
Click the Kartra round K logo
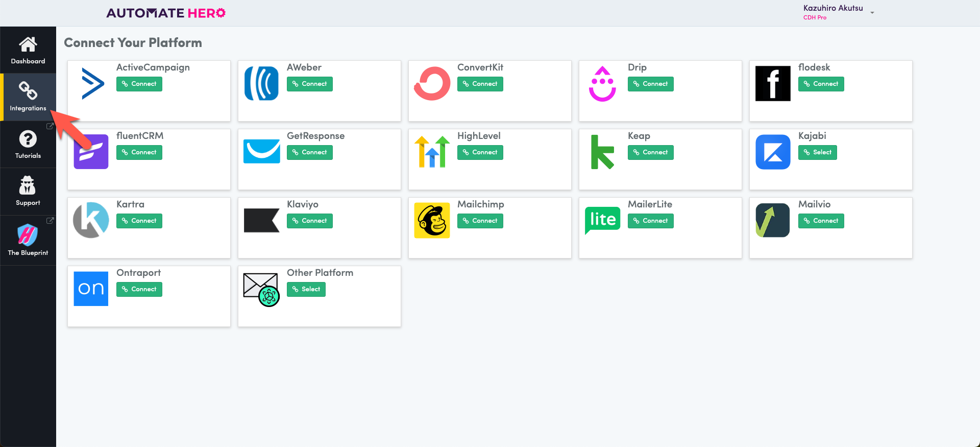coord(91,220)
